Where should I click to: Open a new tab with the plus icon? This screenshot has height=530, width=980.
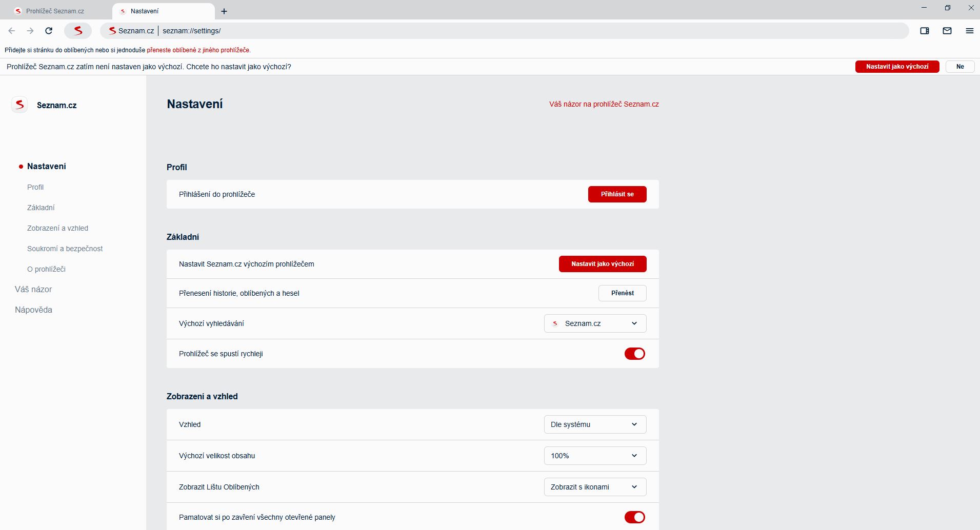click(224, 11)
